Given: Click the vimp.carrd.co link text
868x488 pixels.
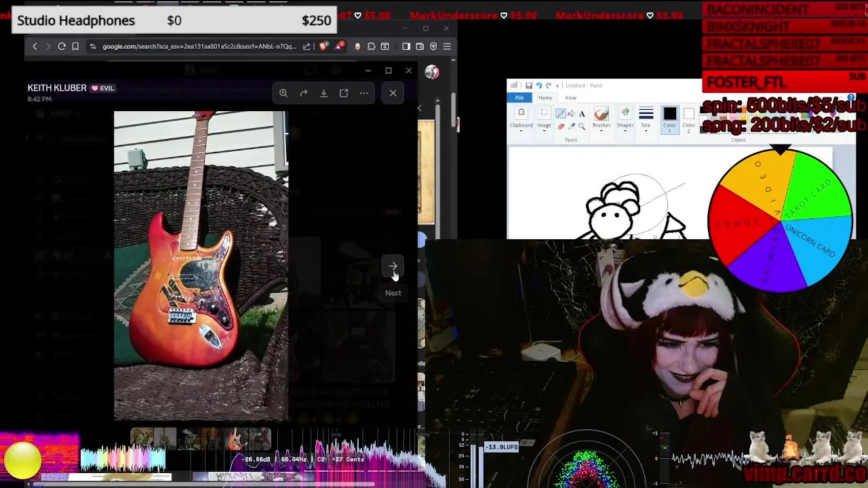Looking at the screenshot, I should coord(804,472).
